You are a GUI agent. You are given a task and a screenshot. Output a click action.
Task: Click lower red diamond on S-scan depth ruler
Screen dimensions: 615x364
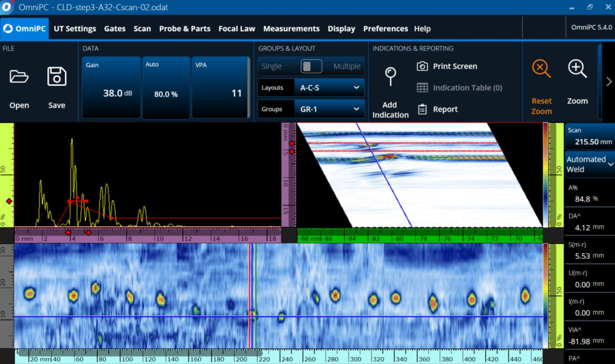point(292,152)
